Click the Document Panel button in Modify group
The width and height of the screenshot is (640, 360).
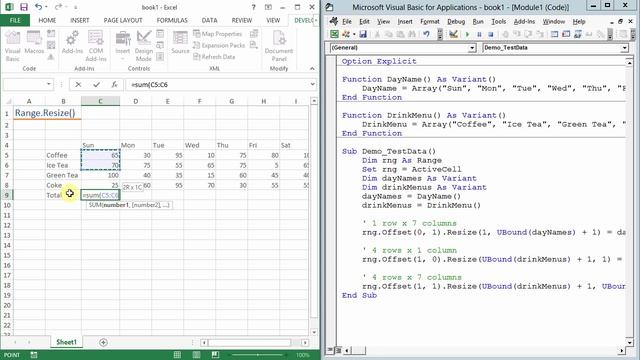[x=279, y=46]
